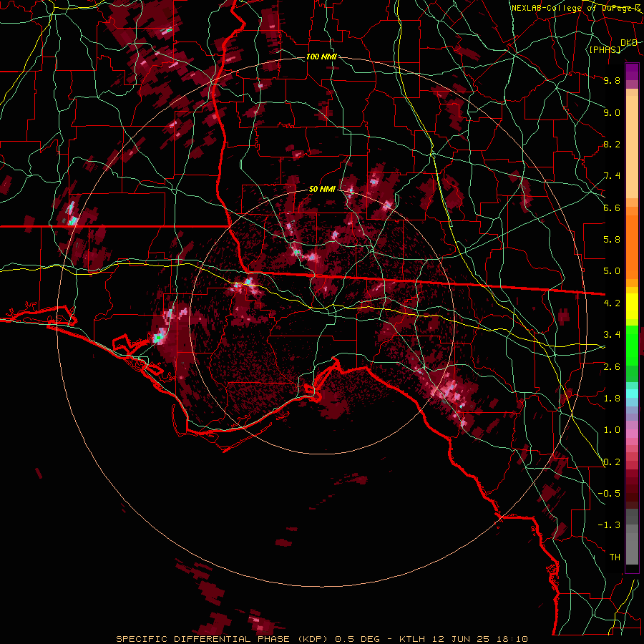The width and height of the screenshot is (644, 644).
Task: Click the [PHAS] units label above the color bar
Action: 605,49
